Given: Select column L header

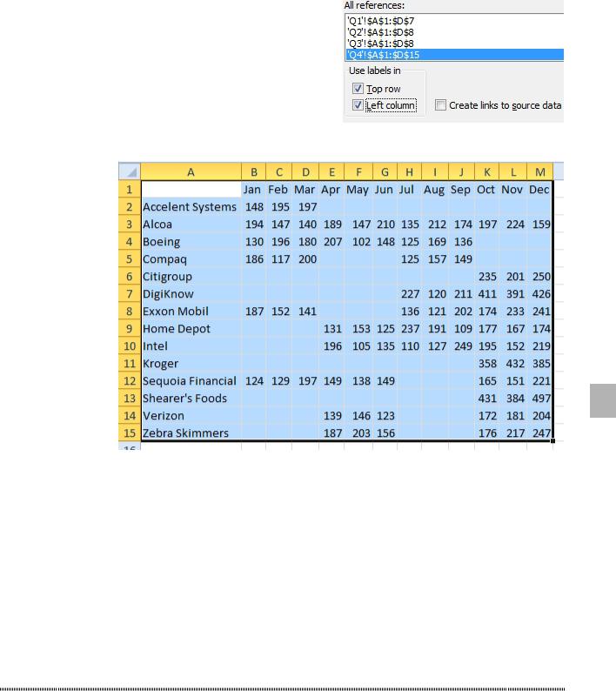Looking at the screenshot, I should (x=512, y=171).
